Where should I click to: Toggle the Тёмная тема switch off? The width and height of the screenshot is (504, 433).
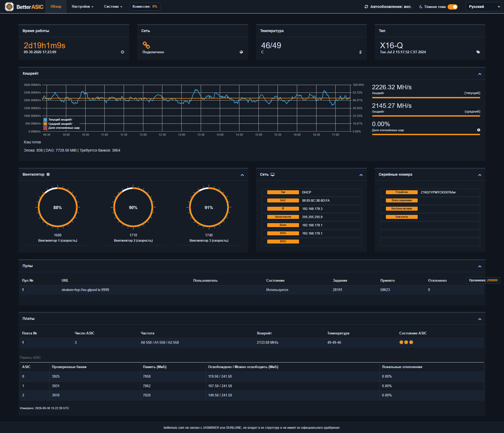coord(453,7)
